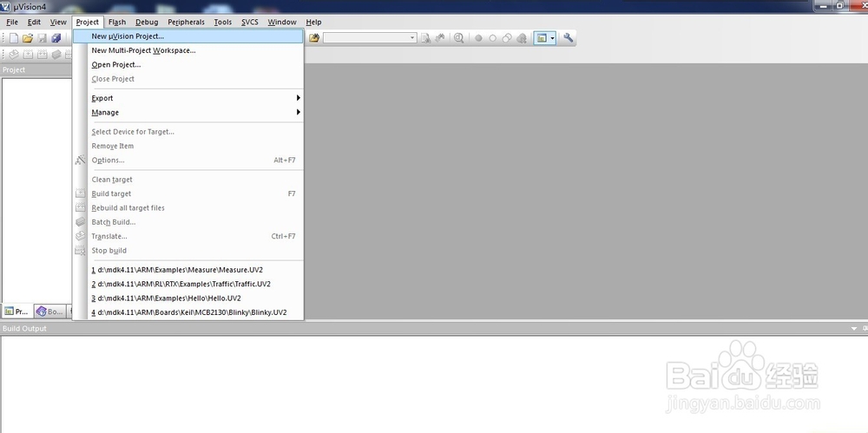
Task: Expand the Manage submenu
Action: (188, 113)
